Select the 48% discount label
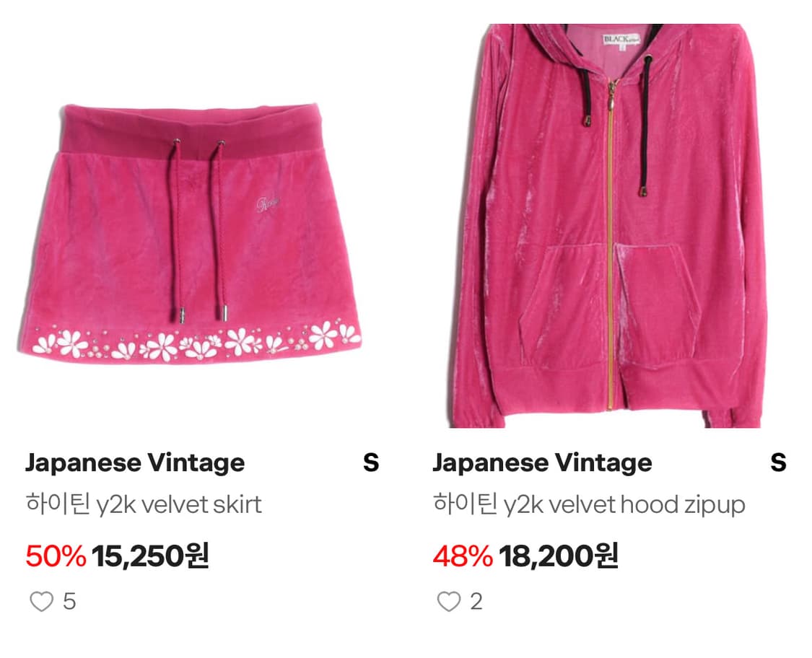812x658 pixels. [463, 556]
